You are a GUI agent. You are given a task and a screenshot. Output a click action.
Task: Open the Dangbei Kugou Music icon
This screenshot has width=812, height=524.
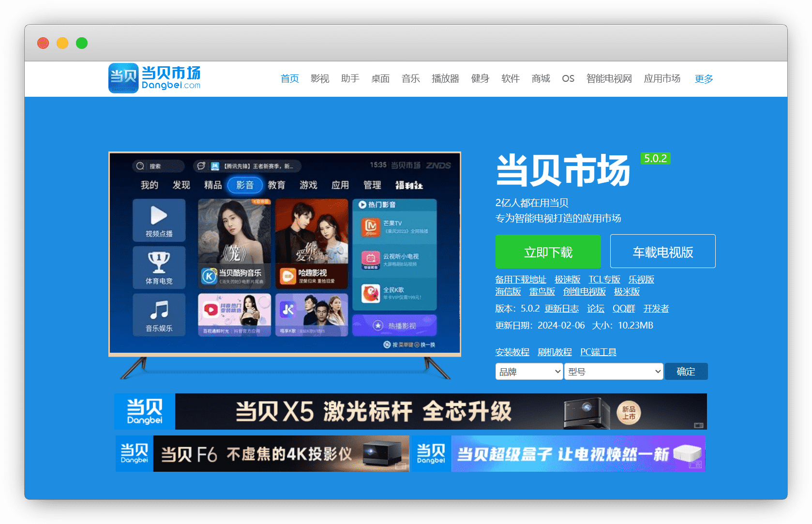(x=209, y=276)
